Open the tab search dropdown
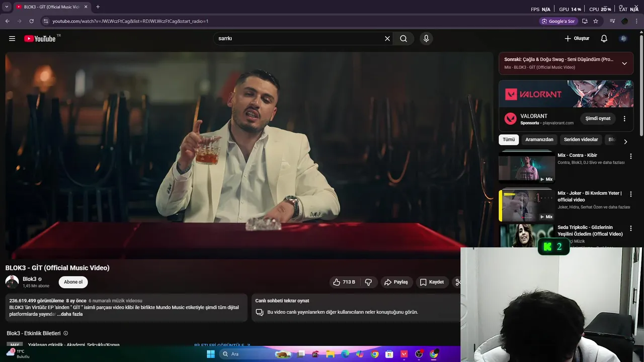 (7, 7)
